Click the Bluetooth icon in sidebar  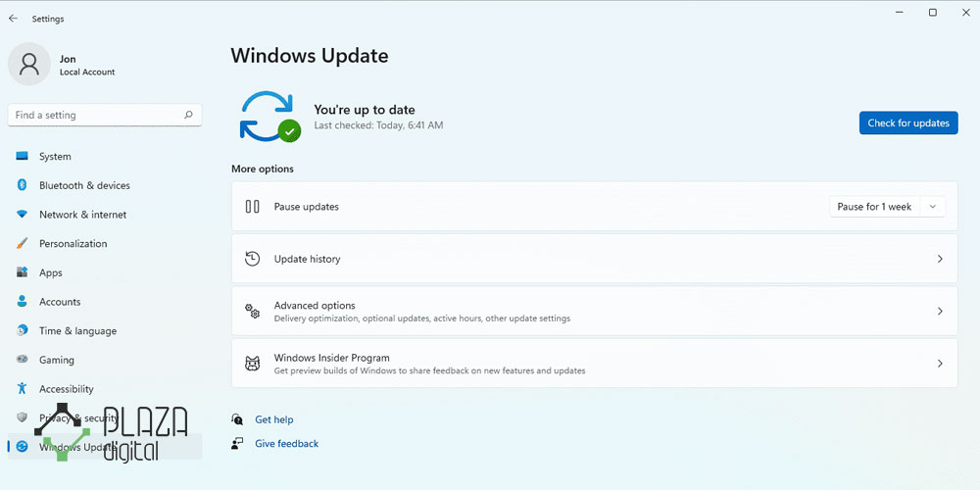(22, 185)
